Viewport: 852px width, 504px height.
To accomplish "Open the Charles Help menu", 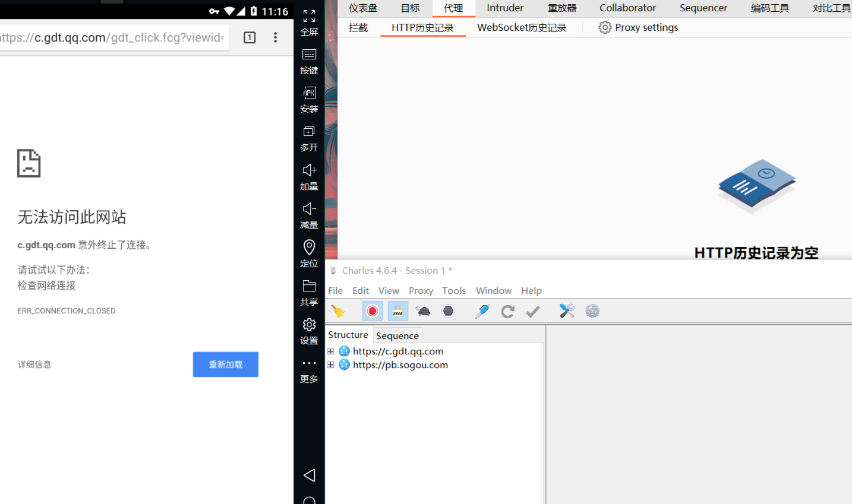I will 532,291.
